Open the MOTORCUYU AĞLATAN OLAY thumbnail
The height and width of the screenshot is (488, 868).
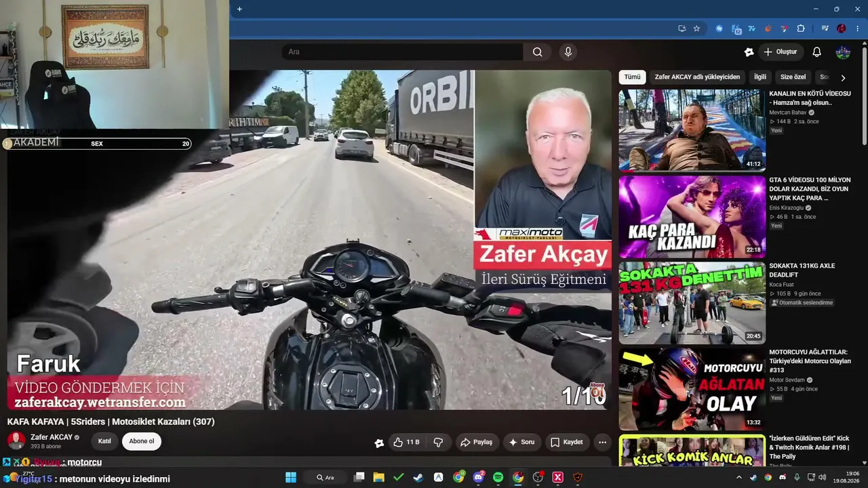tap(692, 389)
